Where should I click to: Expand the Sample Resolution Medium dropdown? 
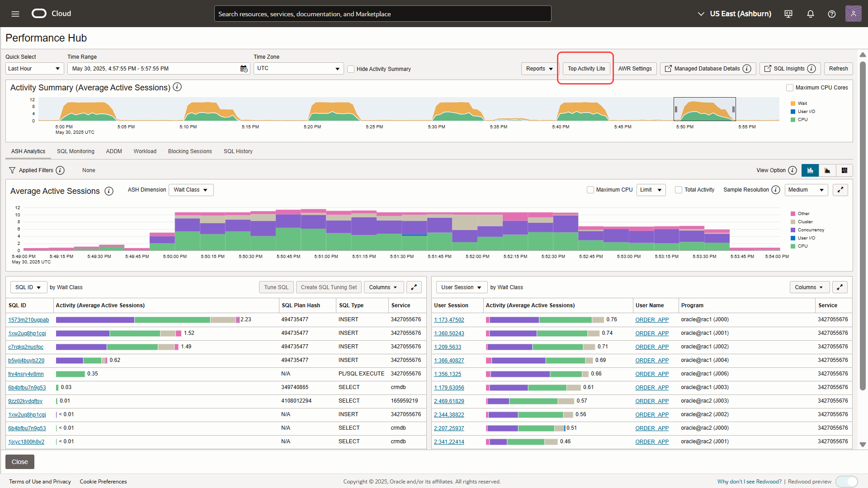click(806, 190)
